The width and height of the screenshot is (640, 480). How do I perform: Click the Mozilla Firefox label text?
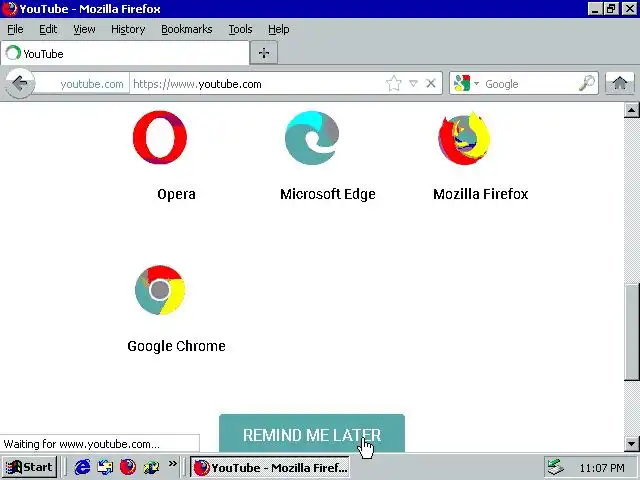[480, 194]
